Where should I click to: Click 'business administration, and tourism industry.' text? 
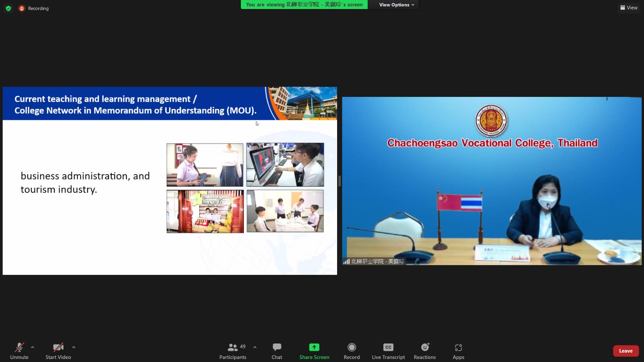pos(85,183)
